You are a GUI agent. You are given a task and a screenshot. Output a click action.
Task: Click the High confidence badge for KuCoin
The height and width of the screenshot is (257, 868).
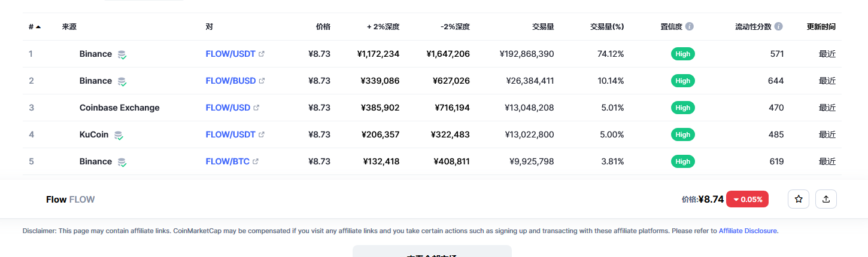click(683, 134)
